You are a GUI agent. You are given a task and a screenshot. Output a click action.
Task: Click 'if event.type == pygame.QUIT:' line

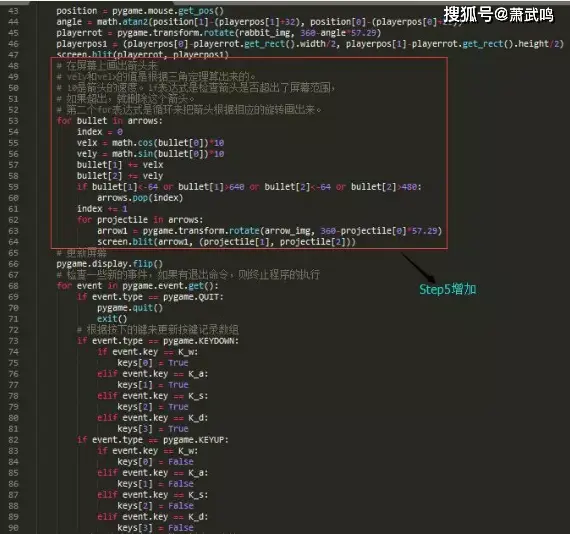click(x=150, y=297)
